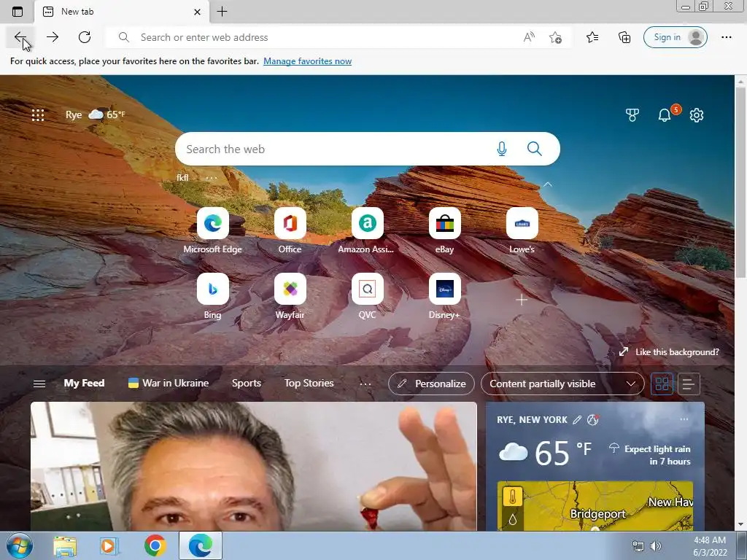
Task: Open eBay quick link
Action: click(x=444, y=231)
